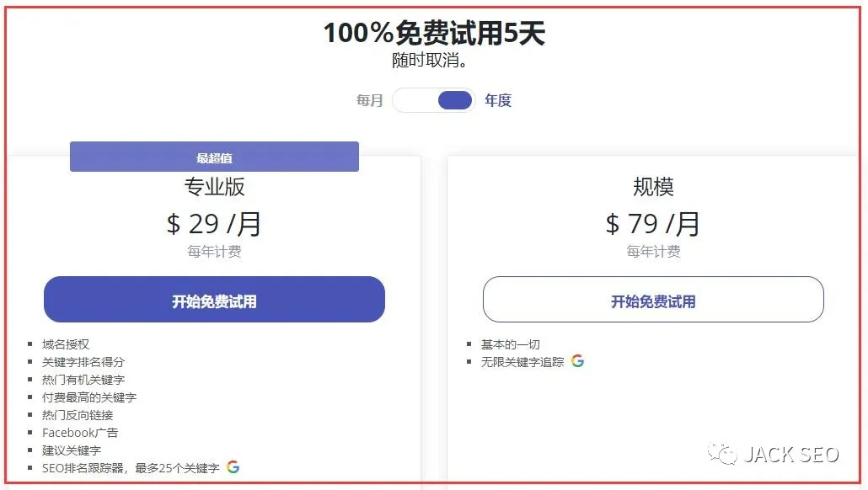
Task: Click the 规模 plan title
Action: [x=653, y=186]
